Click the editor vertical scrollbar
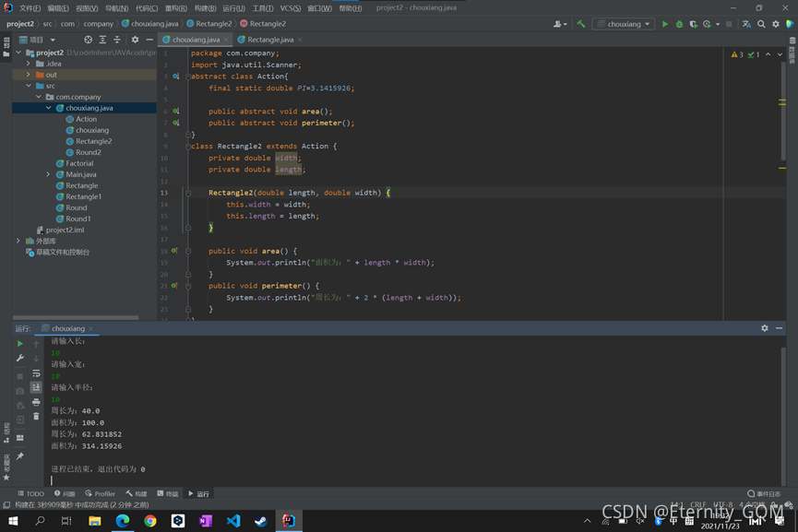The image size is (798, 532). (783, 112)
